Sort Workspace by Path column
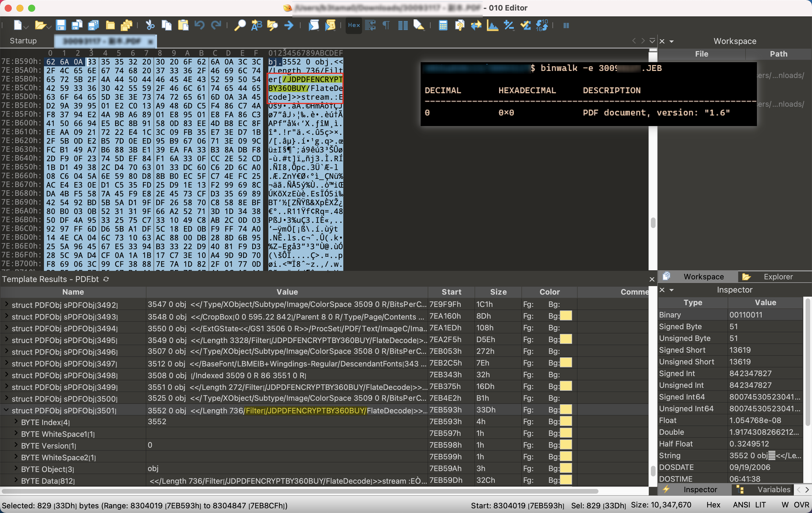Viewport: 812px width, 513px height. click(778, 54)
